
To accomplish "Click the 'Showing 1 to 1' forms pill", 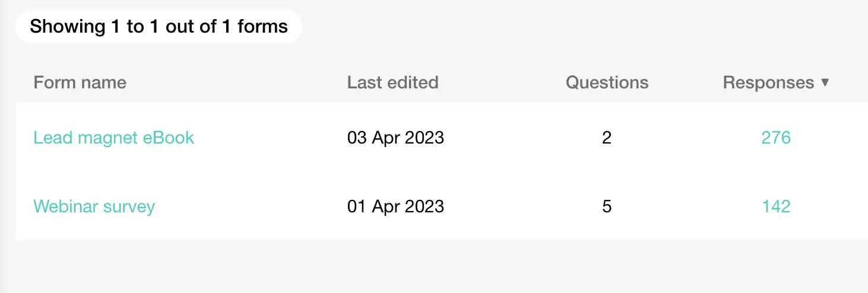I will pos(159,26).
